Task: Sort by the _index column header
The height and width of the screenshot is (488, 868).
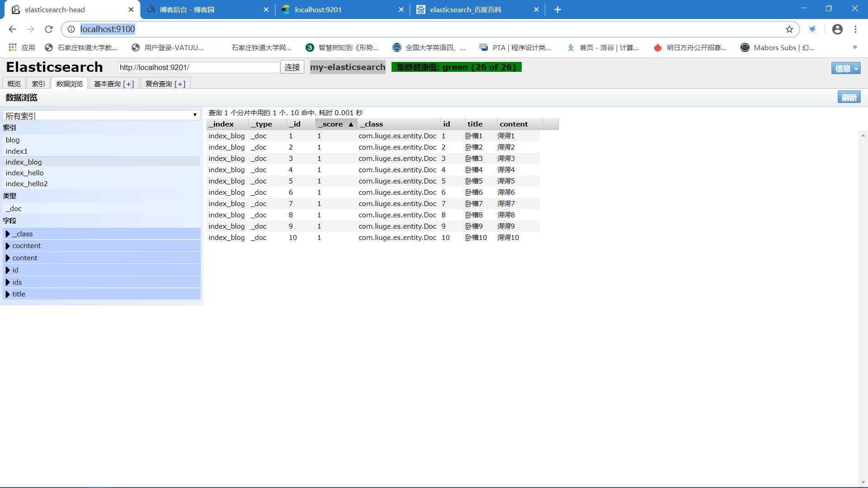Action: tap(227, 124)
